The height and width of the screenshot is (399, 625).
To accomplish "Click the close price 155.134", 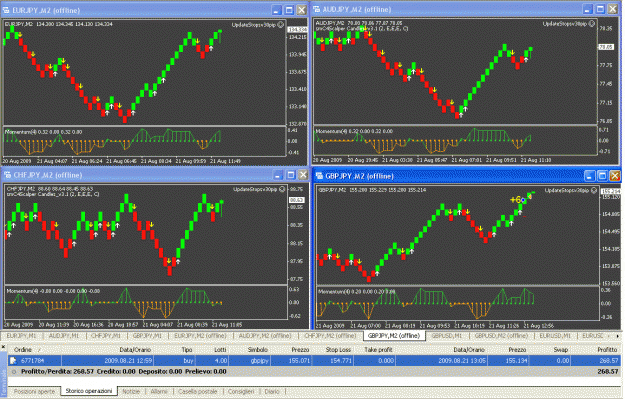I will 517,361.
